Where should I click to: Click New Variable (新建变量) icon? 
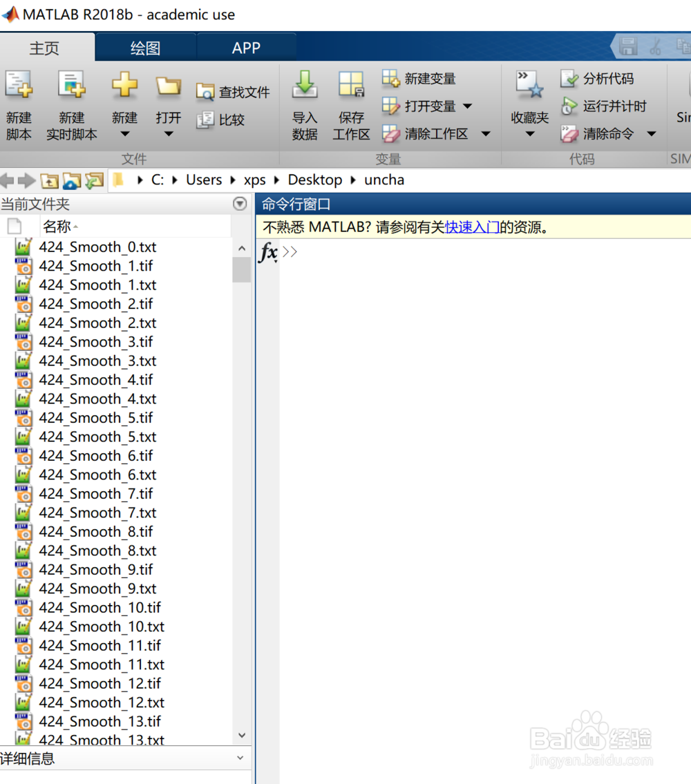(x=391, y=79)
